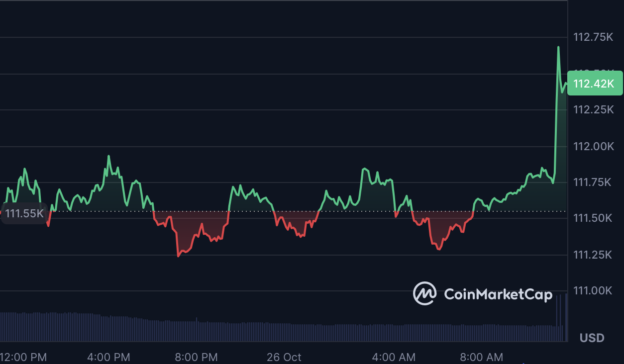Viewport: 624px width, 364px height.
Task: Click the CoinMarketCap watermark text
Action: point(498,294)
